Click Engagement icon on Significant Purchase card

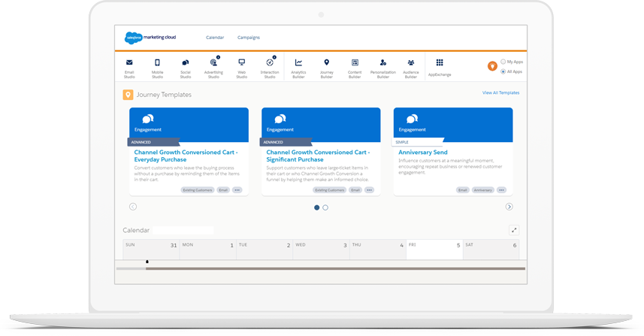point(280,119)
